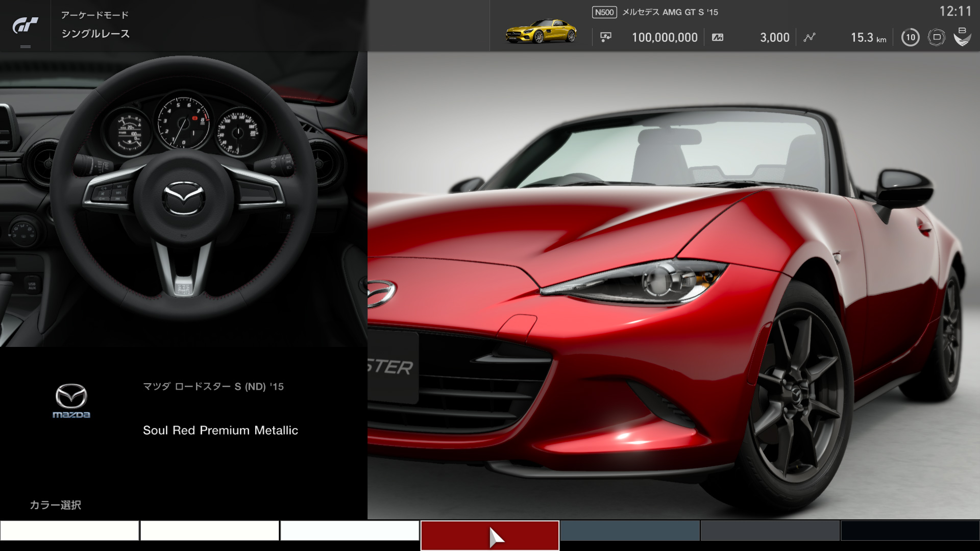Pick the blue-gray color swatch
The height and width of the screenshot is (551, 980).
click(630, 531)
